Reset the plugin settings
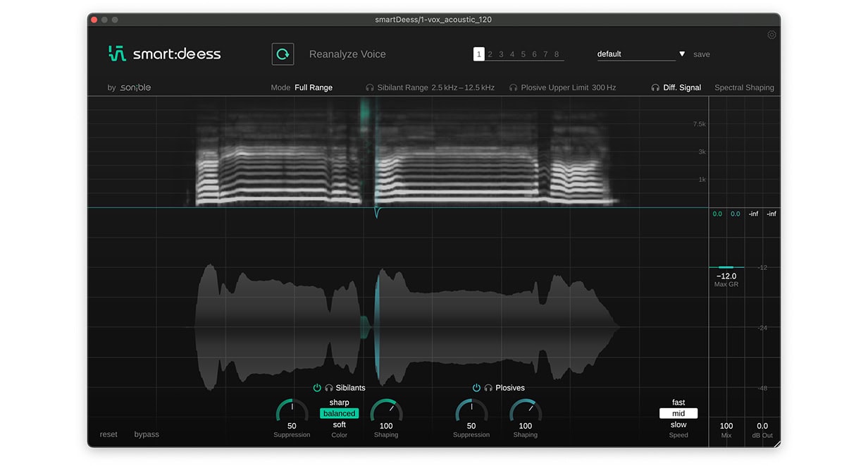The width and height of the screenshot is (868, 466). click(108, 434)
